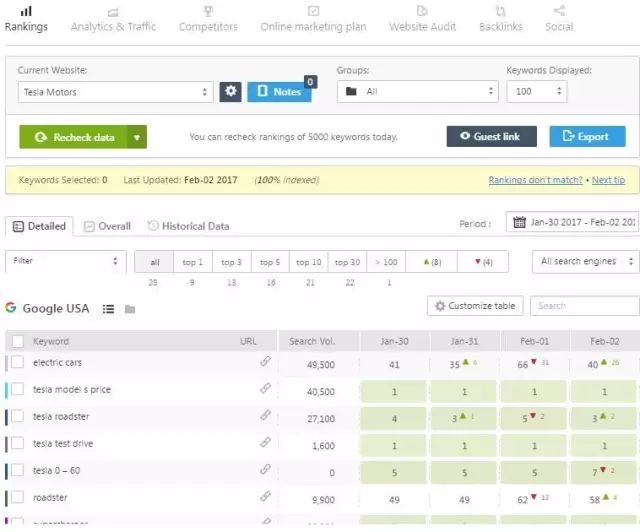Check the roadster keyword checkbox
This screenshot has height=532, width=640.
point(18,497)
